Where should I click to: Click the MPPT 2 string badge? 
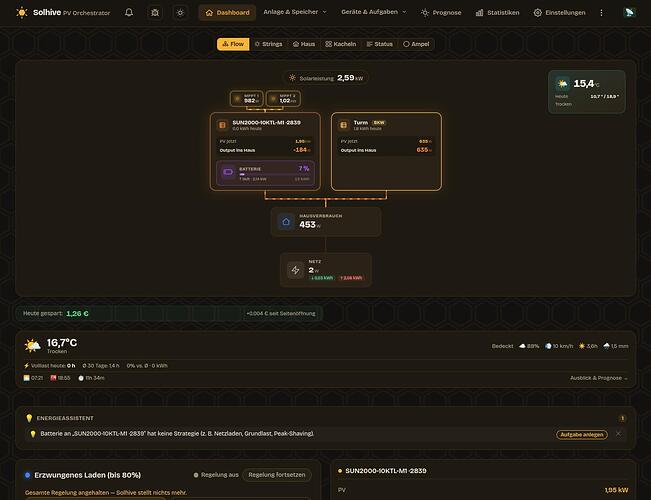tap(283, 99)
